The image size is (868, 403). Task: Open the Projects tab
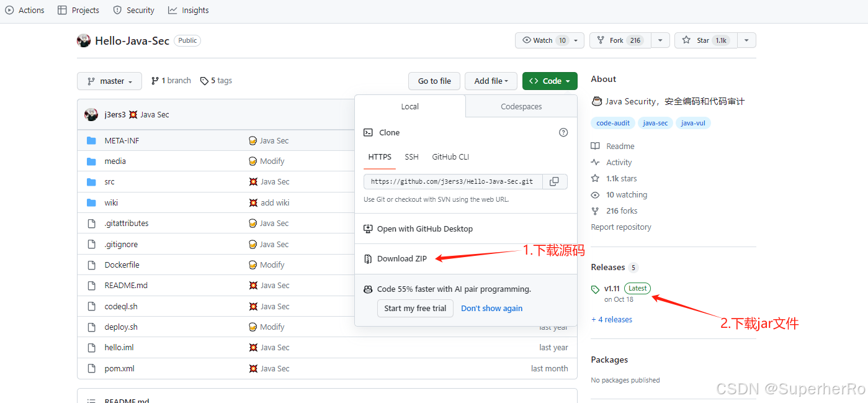coord(78,10)
